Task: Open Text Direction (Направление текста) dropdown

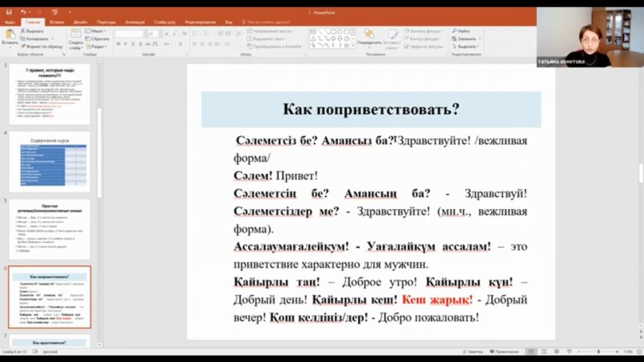Action: pyautogui.click(x=270, y=31)
